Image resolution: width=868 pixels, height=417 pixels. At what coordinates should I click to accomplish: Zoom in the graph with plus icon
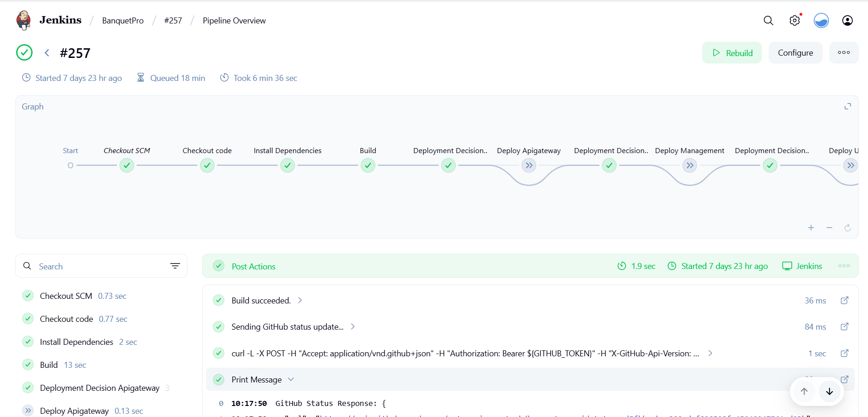click(811, 228)
